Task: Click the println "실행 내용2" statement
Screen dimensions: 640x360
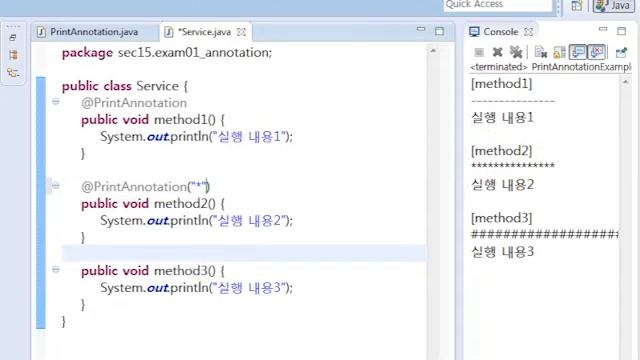Action: pyautogui.click(x=196, y=221)
